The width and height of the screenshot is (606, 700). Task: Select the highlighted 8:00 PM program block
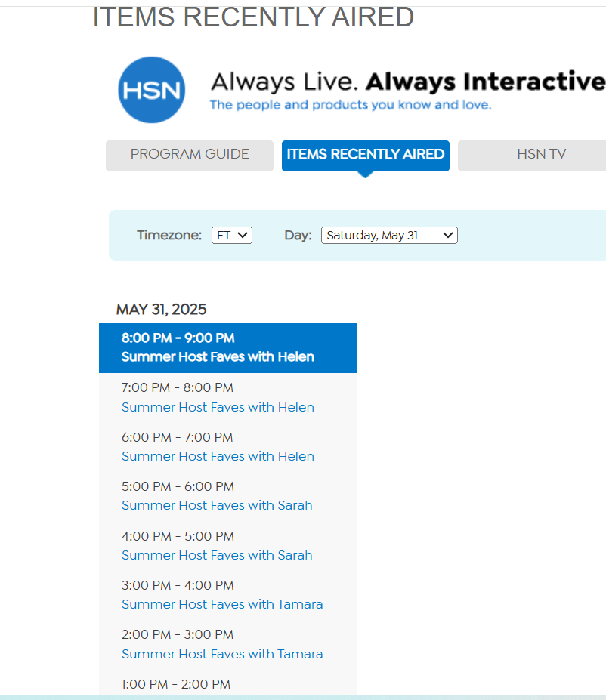point(227,347)
